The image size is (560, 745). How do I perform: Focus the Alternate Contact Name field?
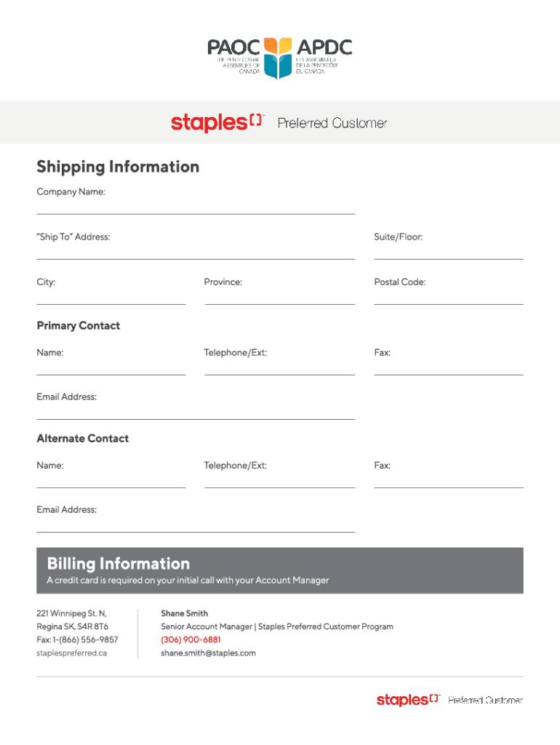coord(111,480)
